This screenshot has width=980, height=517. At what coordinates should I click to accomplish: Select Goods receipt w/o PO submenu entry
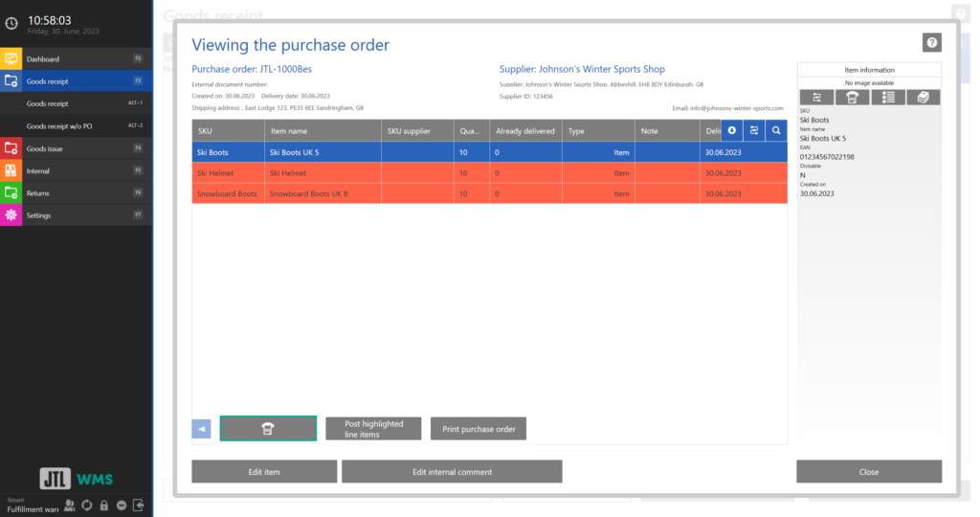(x=59, y=125)
